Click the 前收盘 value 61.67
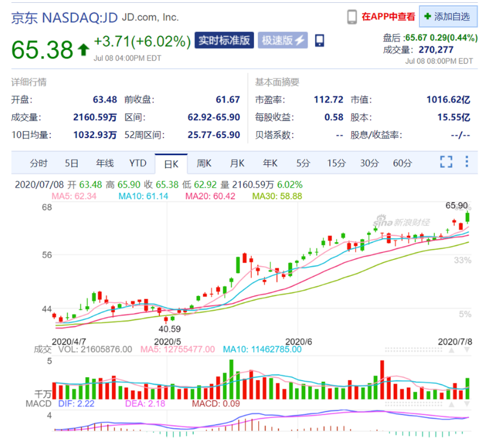This screenshot has width=498, height=448. [228, 100]
